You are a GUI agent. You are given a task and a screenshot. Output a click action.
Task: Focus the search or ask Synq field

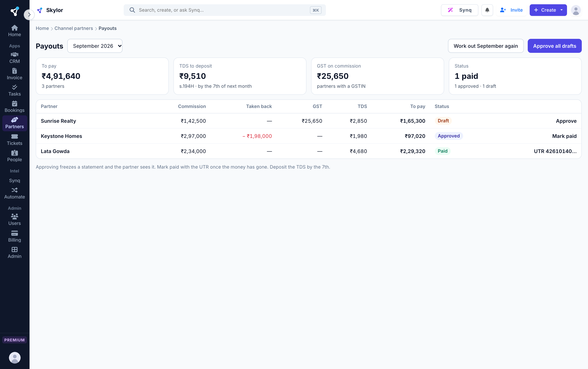click(225, 10)
